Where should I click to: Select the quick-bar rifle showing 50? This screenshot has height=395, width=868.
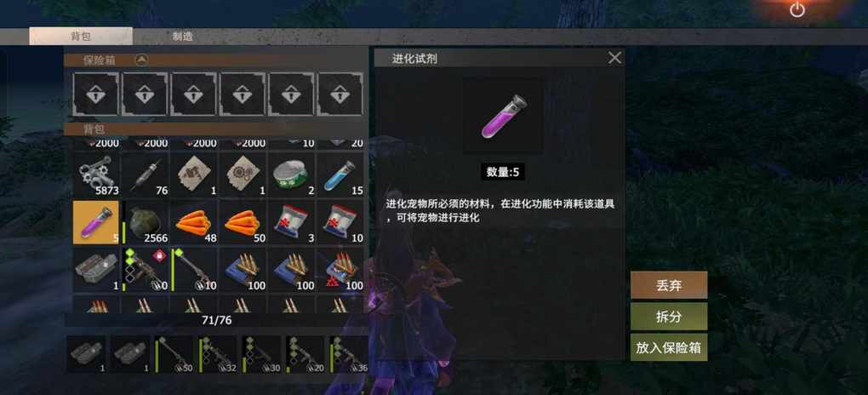[x=174, y=354]
